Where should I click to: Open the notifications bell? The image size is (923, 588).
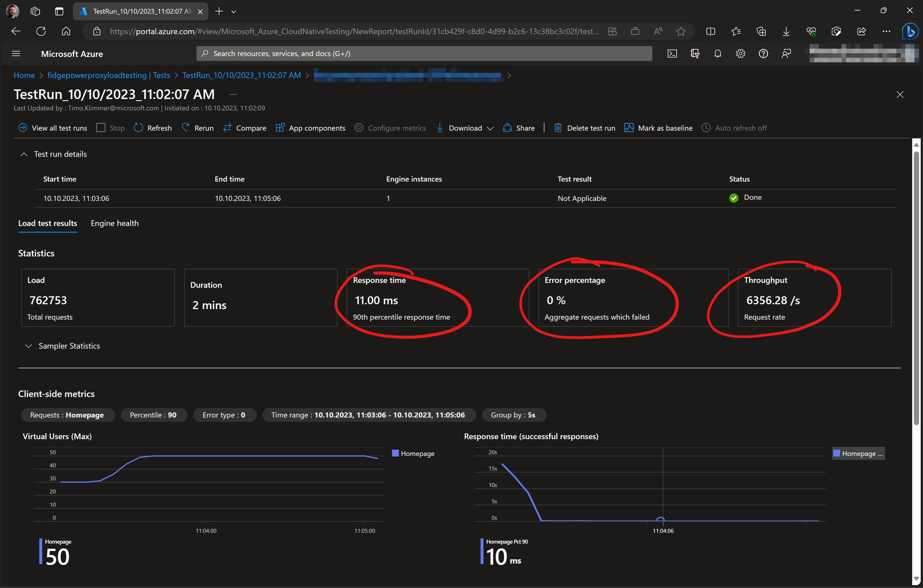pos(718,54)
